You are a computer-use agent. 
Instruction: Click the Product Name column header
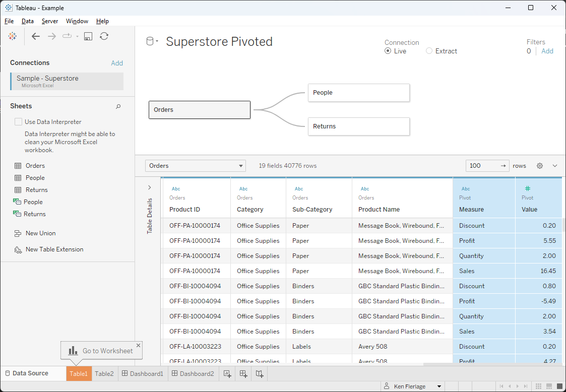pos(403,198)
